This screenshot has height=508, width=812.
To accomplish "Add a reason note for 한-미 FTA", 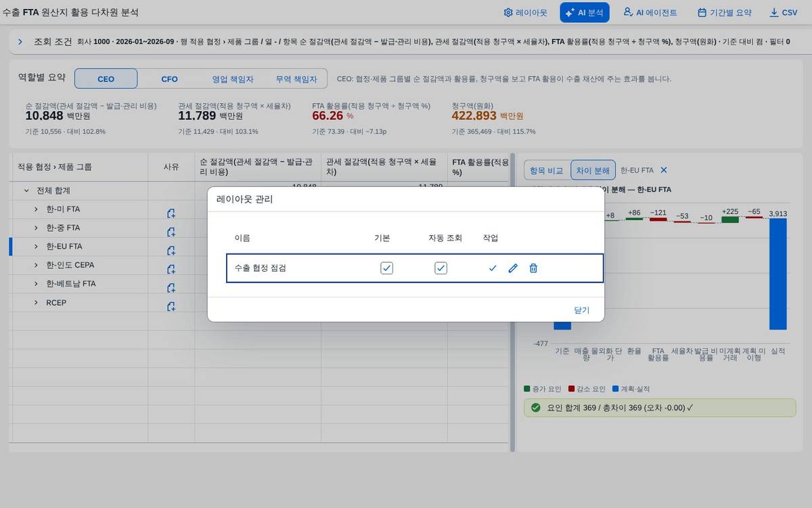I will pyautogui.click(x=171, y=213).
